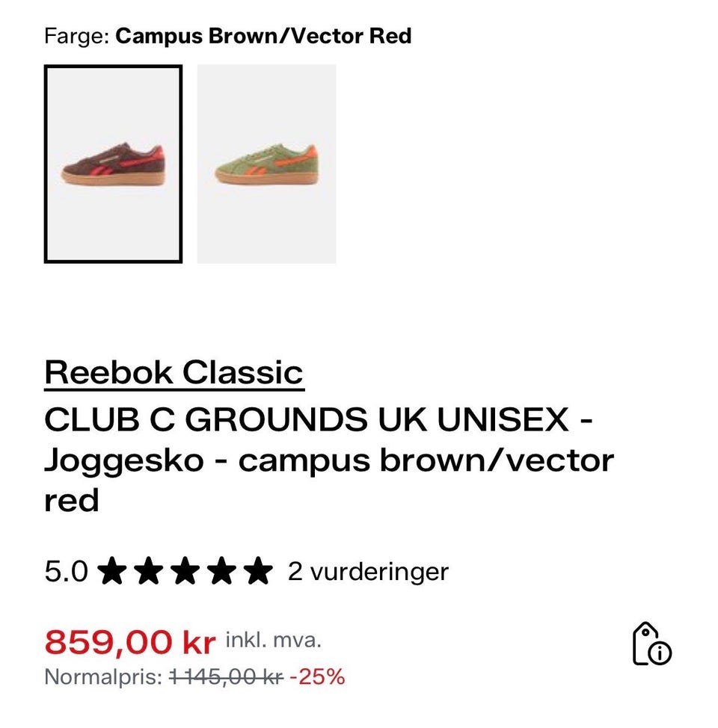Click the second rating star
The image size is (718, 728).
pos(149,572)
